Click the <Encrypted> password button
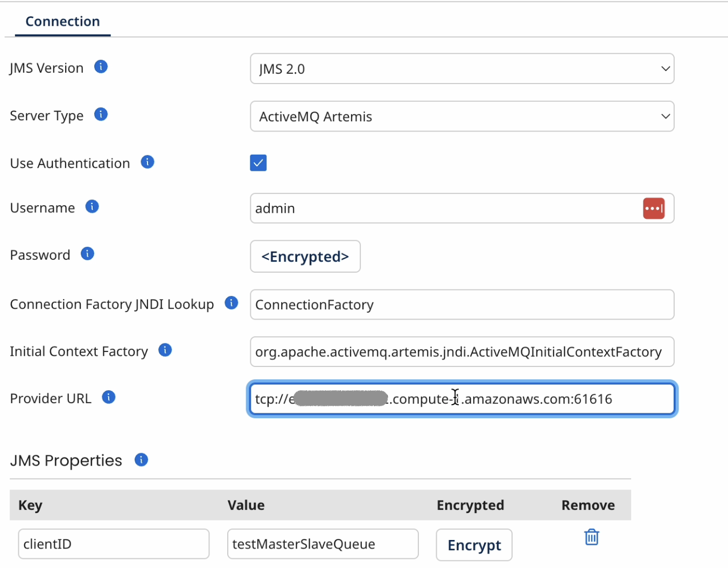The width and height of the screenshot is (728, 568). [305, 257]
